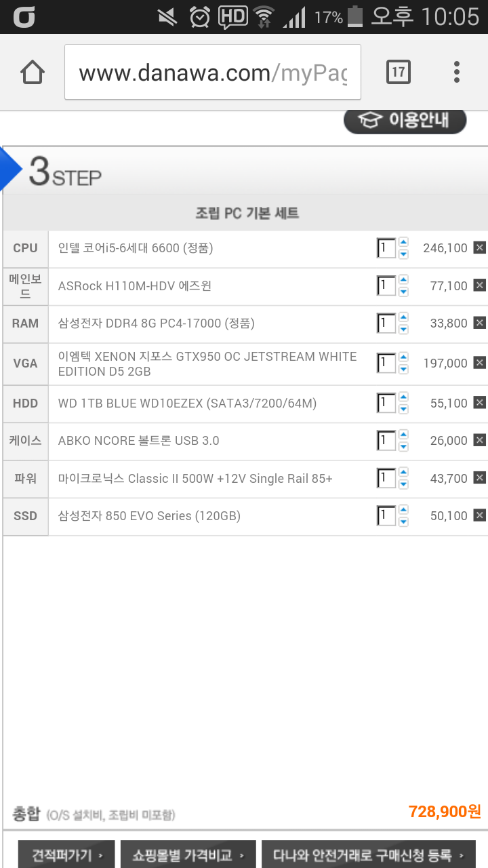Remove the RAM item from the list
The height and width of the screenshot is (868, 488).
(480, 323)
